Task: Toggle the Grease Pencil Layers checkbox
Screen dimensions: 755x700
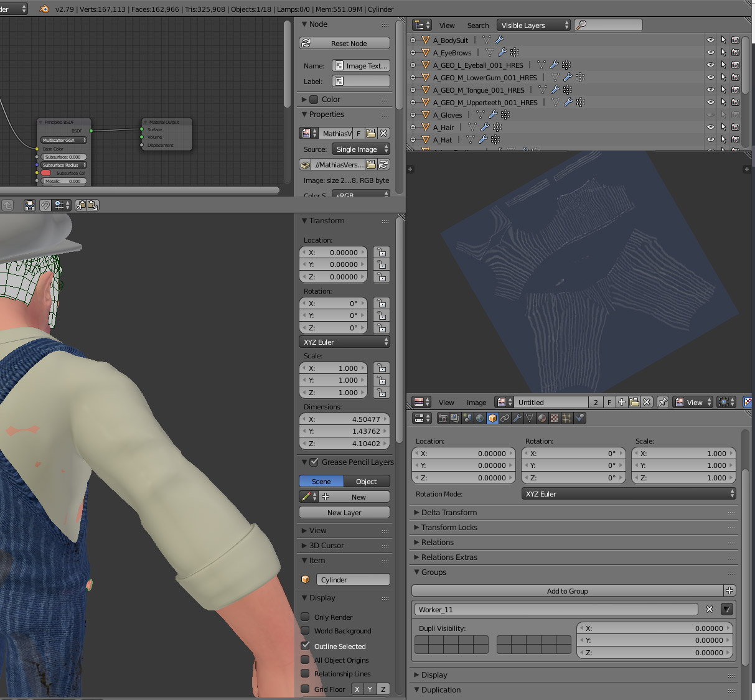Action: click(x=314, y=462)
